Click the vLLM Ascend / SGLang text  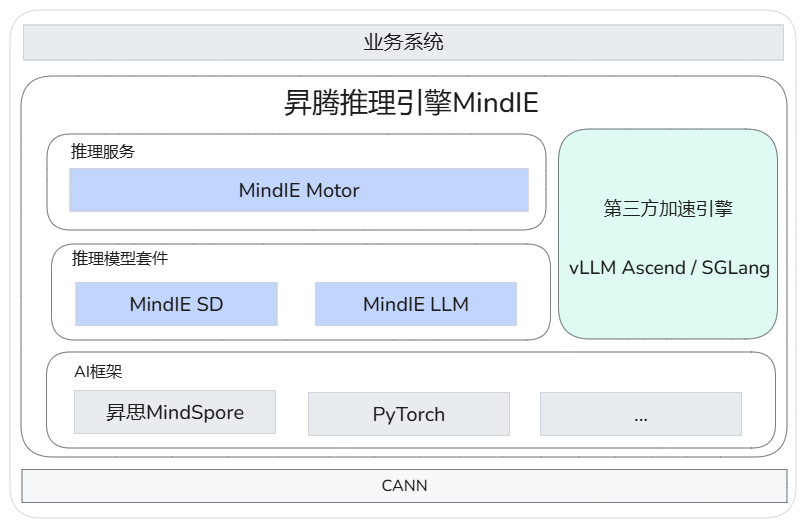pos(669,268)
